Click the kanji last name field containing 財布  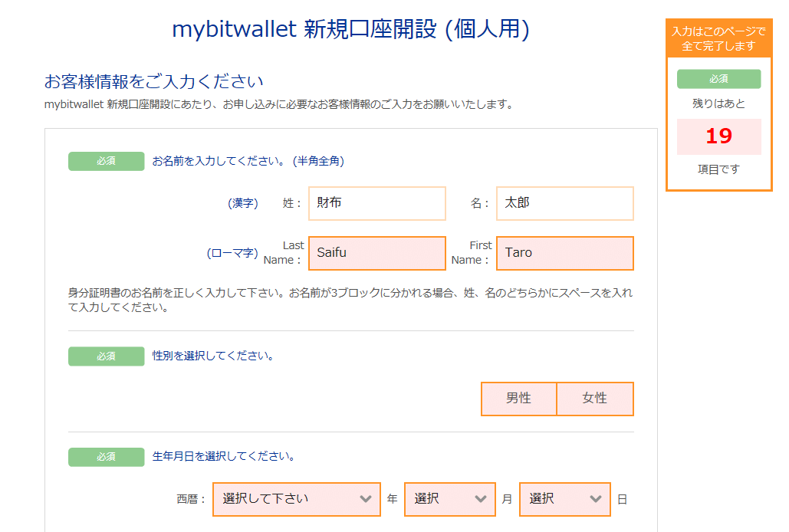pos(377,203)
